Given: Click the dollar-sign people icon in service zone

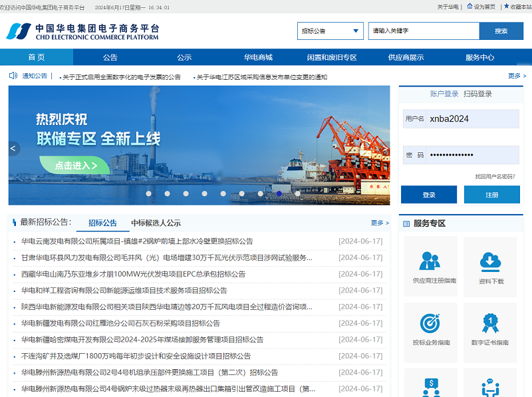Looking at the screenshot, I should [x=431, y=388].
